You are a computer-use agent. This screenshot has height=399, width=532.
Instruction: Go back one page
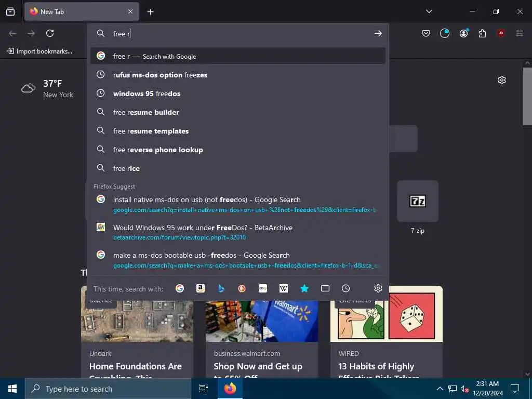click(x=12, y=33)
